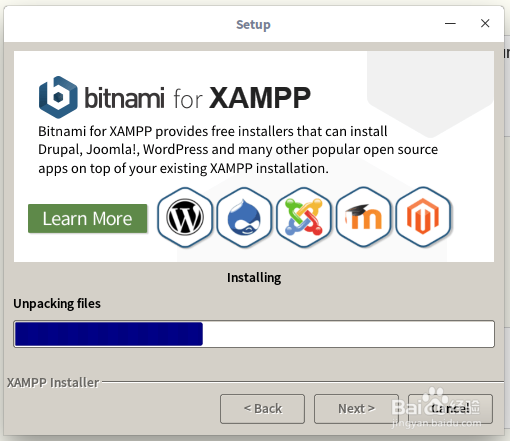Close the Setup window

(485, 23)
